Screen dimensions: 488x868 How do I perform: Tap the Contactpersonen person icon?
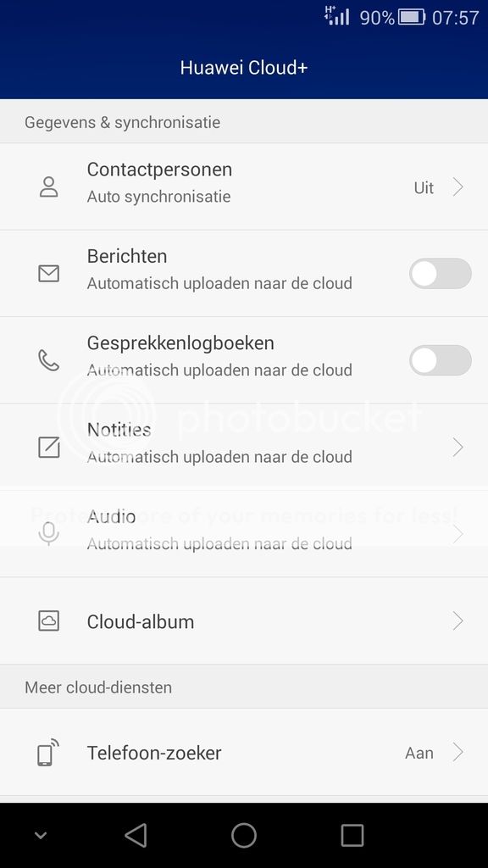(x=48, y=187)
